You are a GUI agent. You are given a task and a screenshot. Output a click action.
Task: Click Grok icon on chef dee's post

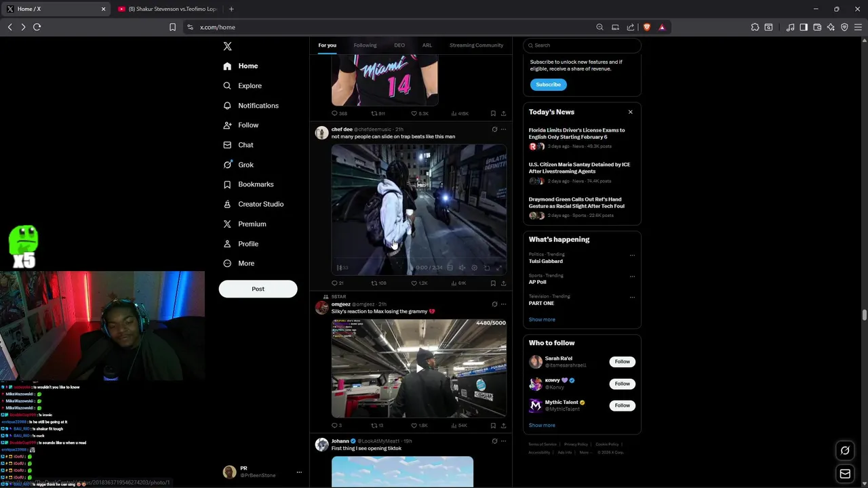[x=494, y=129]
